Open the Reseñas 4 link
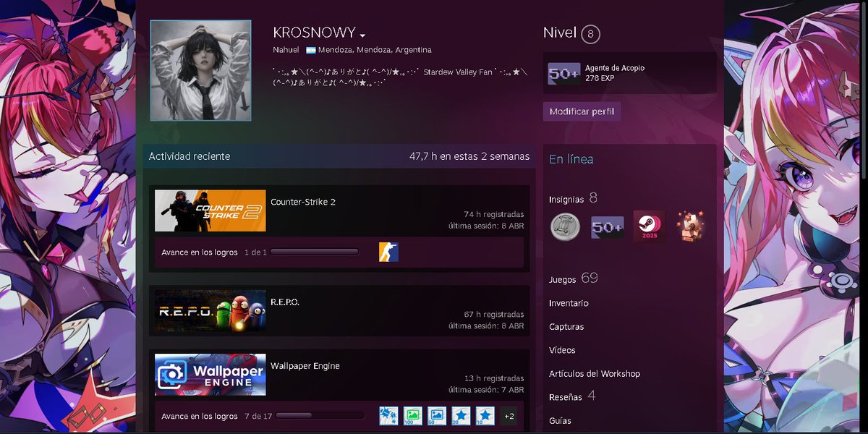The image size is (868, 434). tap(572, 396)
